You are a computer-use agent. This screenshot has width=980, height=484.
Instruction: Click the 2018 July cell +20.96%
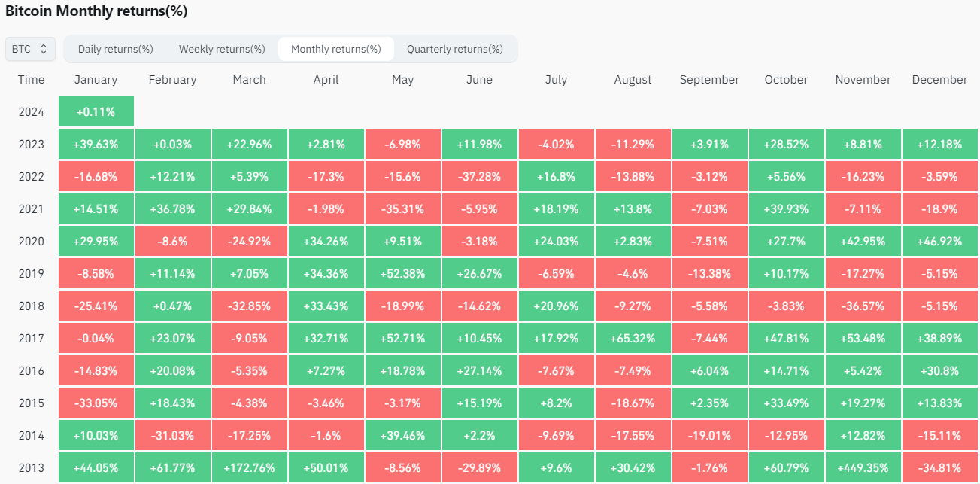click(x=556, y=306)
